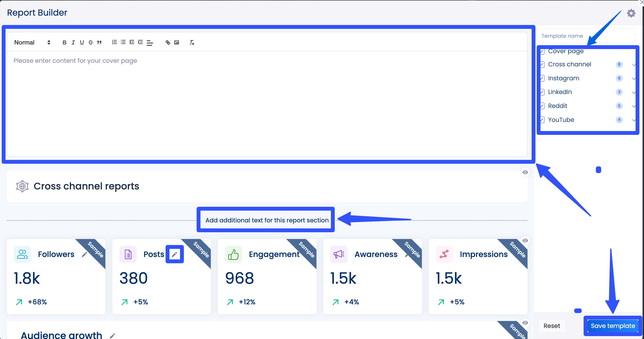Edit the Posts widget title
The width and height of the screenshot is (644, 339).
tap(174, 254)
